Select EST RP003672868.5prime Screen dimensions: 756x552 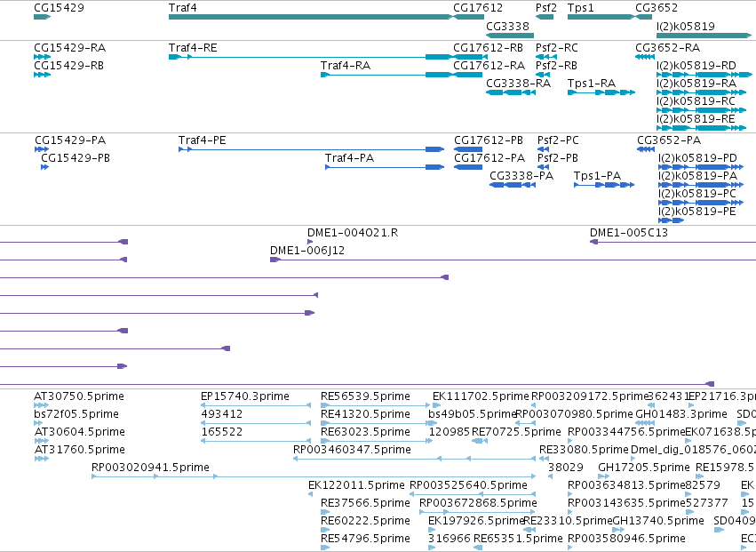(477, 512)
